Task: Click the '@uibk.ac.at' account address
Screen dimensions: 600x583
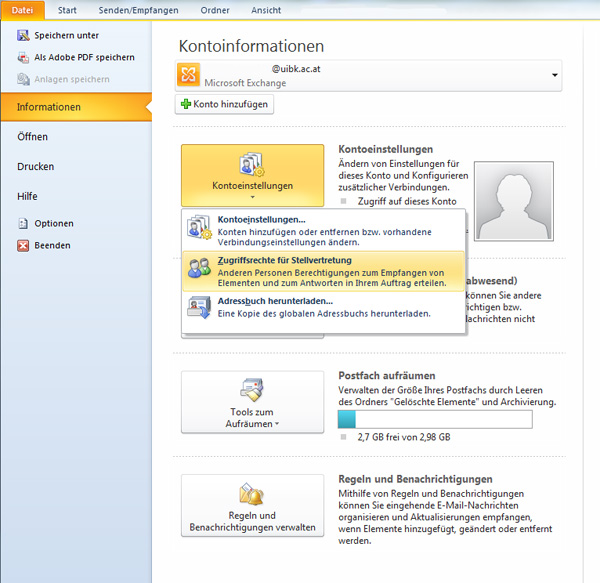Action: click(296, 69)
